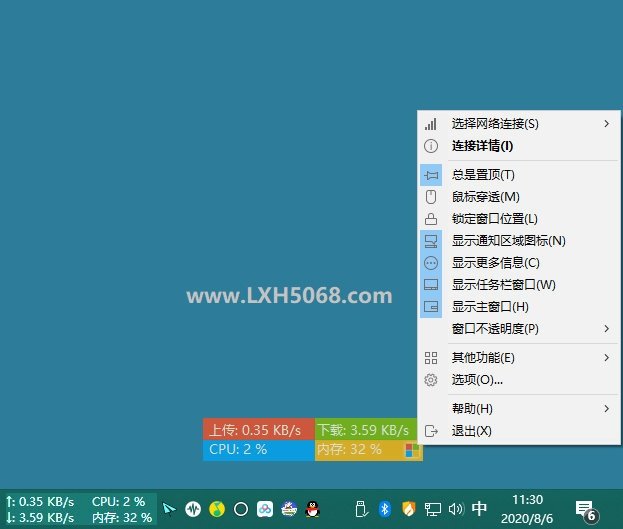The image size is (623, 529).
Task: Toggle the pin icon for 总是置顶
Action: (x=431, y=175)
